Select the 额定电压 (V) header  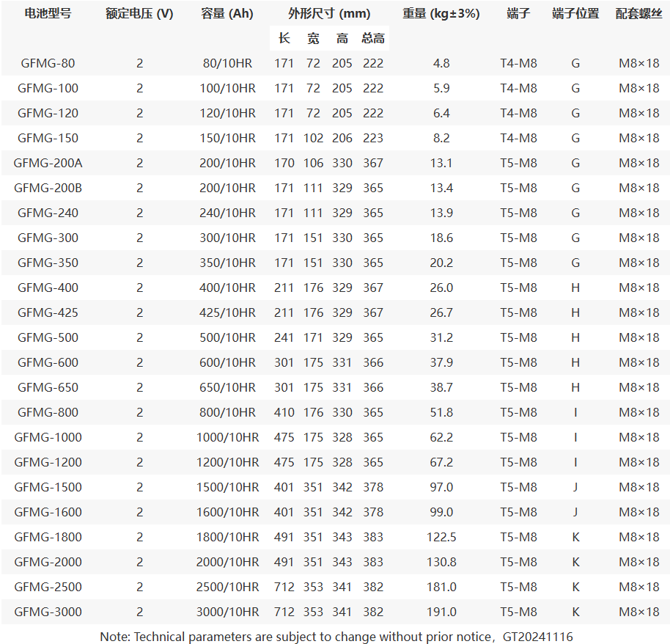coord(139,14)
